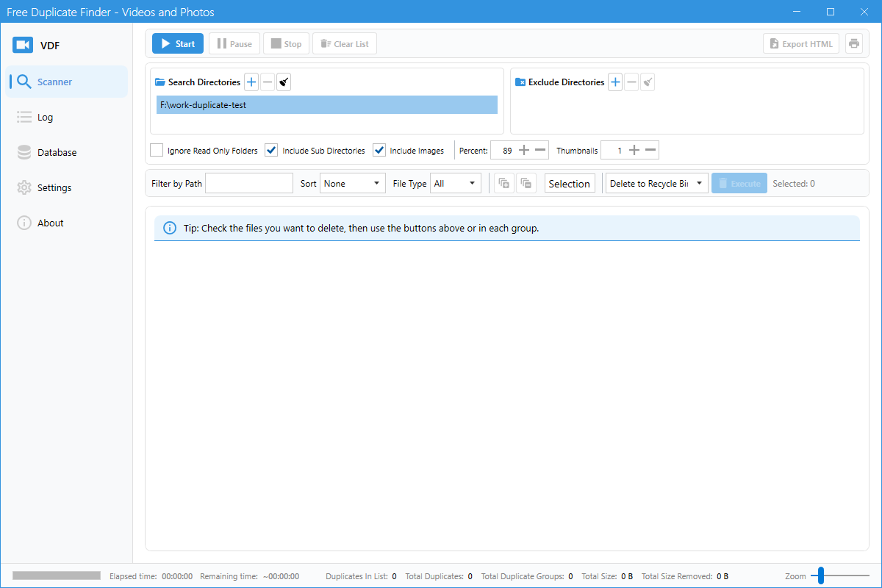882x588 pixels.
Task: Click the Search Directories folder icon
Action: point(160,82)
